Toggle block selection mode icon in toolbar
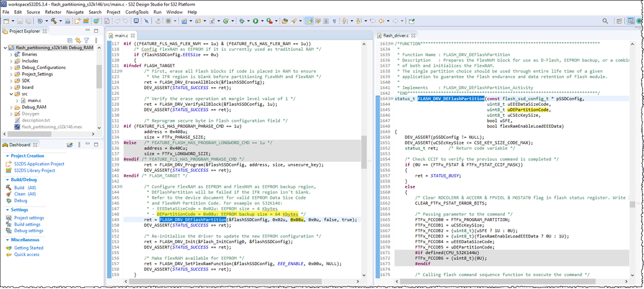644x289 pixels. [326, 21]
